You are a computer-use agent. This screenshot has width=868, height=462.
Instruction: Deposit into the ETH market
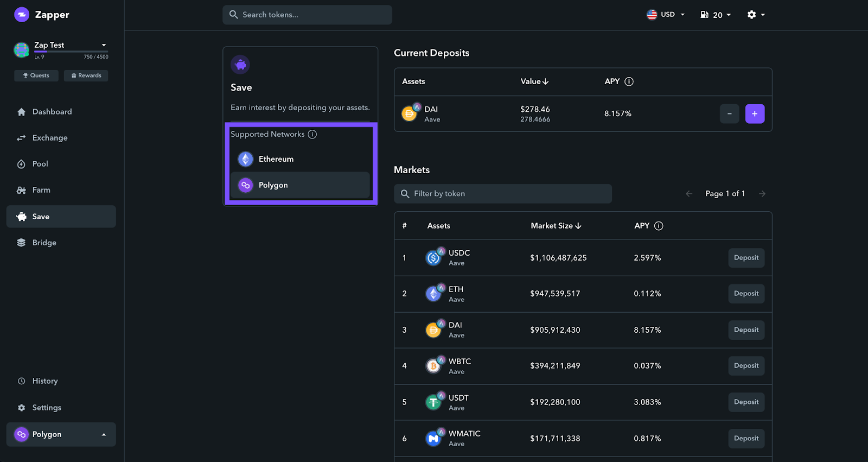click(x=746, y=294)
